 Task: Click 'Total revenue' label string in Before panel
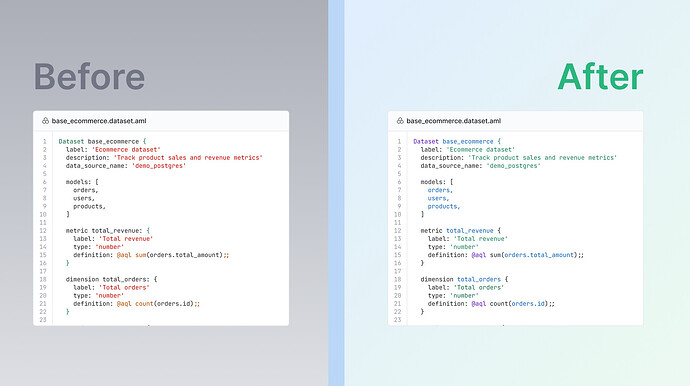click(126, 239)
